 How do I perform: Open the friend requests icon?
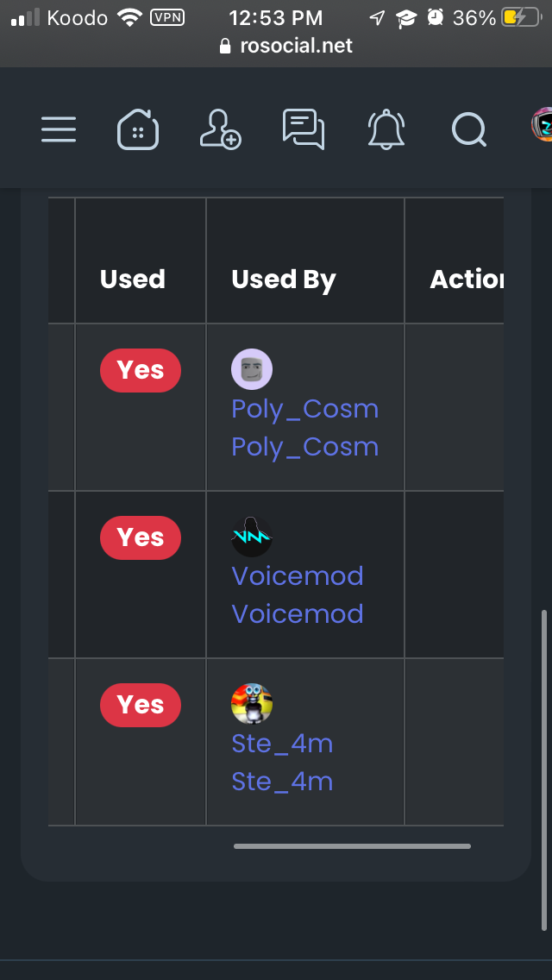tap(220, 129)
